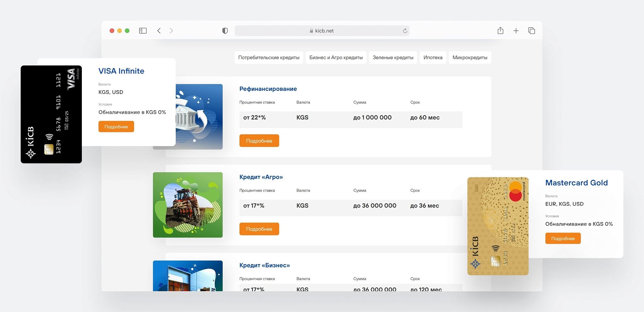
Task: Choose the Ипотека tab
Action: tap(433, 57)
